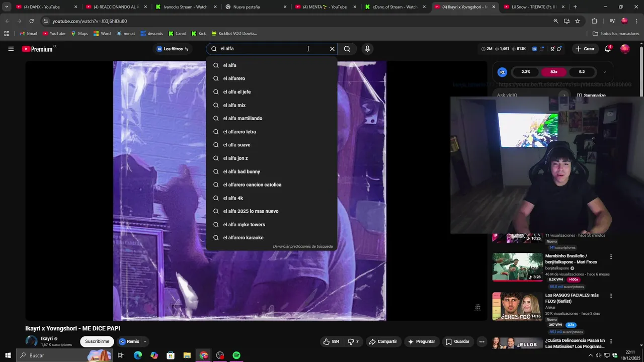Open the vidIQ trophy icon
Screen dimensions: 644x362
(552, 49)
